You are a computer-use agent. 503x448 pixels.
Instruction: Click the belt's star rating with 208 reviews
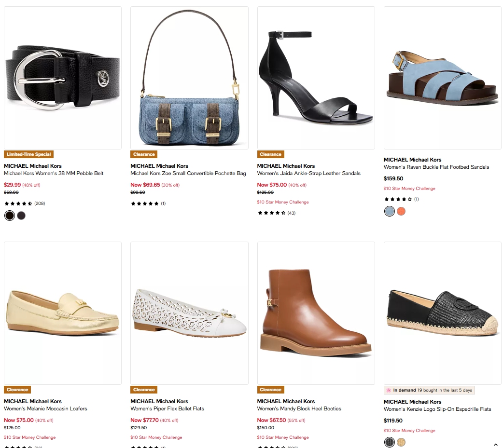[24, 204]
